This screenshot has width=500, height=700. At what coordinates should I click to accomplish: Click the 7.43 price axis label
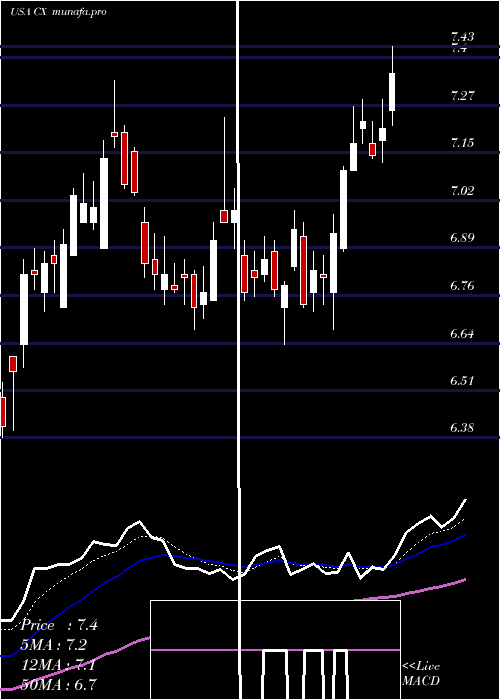462,38
